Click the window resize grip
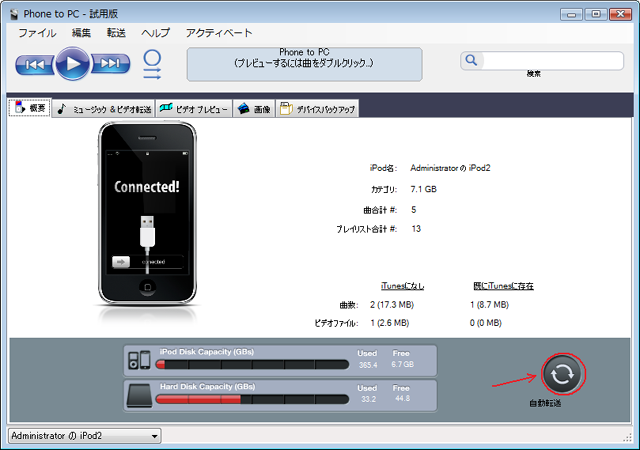Viewport: 640px width, 450px height. coord(627,437)
